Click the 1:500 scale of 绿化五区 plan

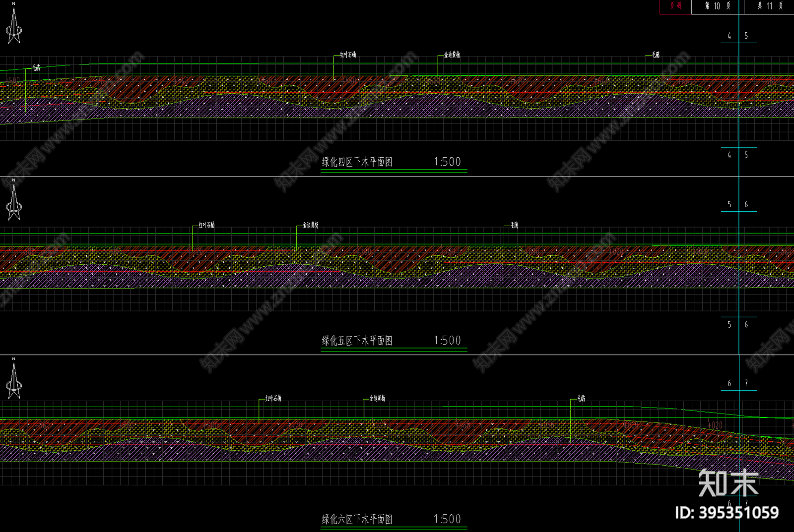[447, 341]
